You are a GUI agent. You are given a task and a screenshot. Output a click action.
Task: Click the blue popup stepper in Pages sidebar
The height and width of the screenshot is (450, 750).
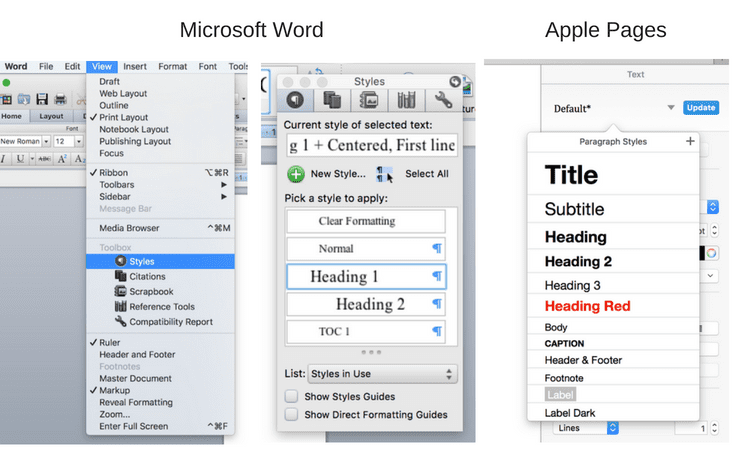point(713,207)
